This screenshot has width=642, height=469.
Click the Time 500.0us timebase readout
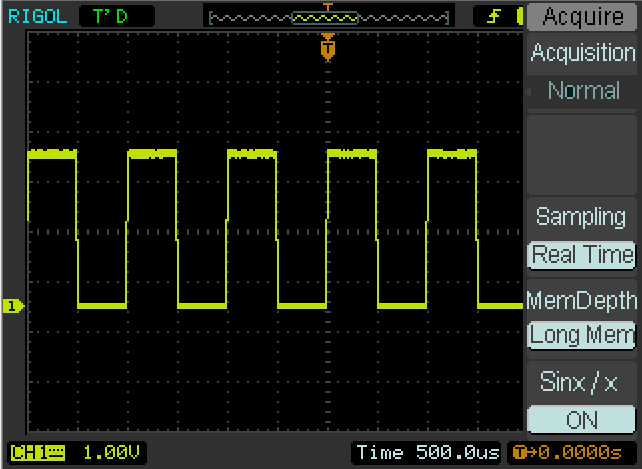426,453
